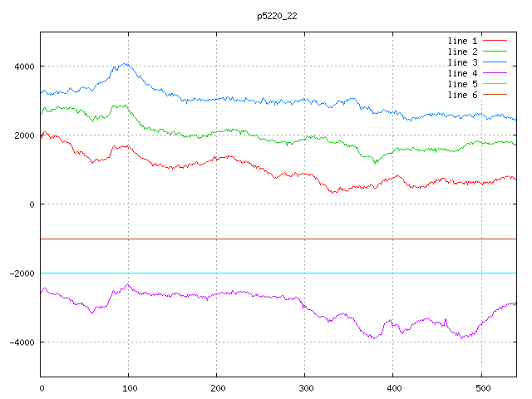Click the blue curve peak near x=100

pos(126,64)
